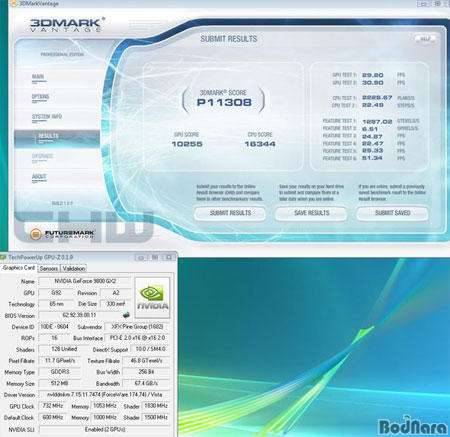Click the 3DMark Vantage logo
The width and height of the screenshot is (450, 437).
coord(67,25)
